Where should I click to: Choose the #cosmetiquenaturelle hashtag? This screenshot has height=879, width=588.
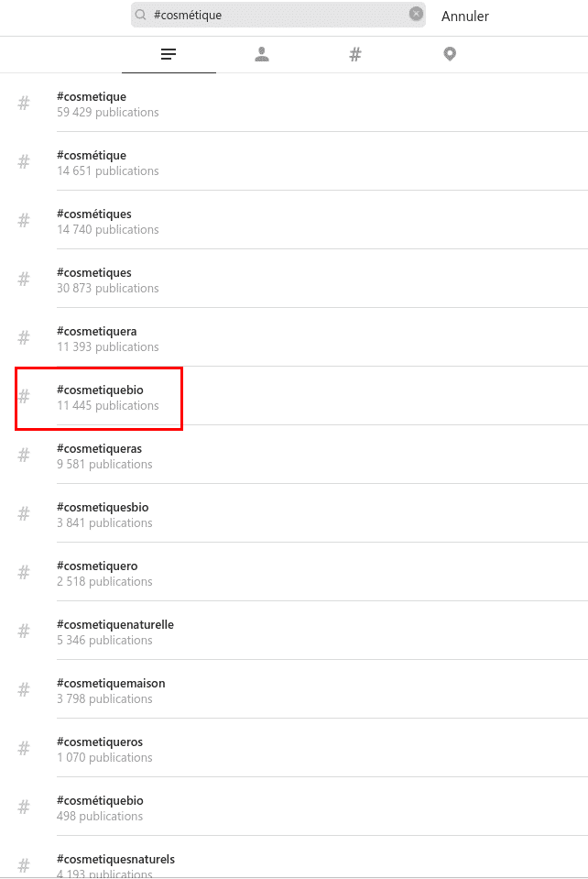[x=114, y=632]
